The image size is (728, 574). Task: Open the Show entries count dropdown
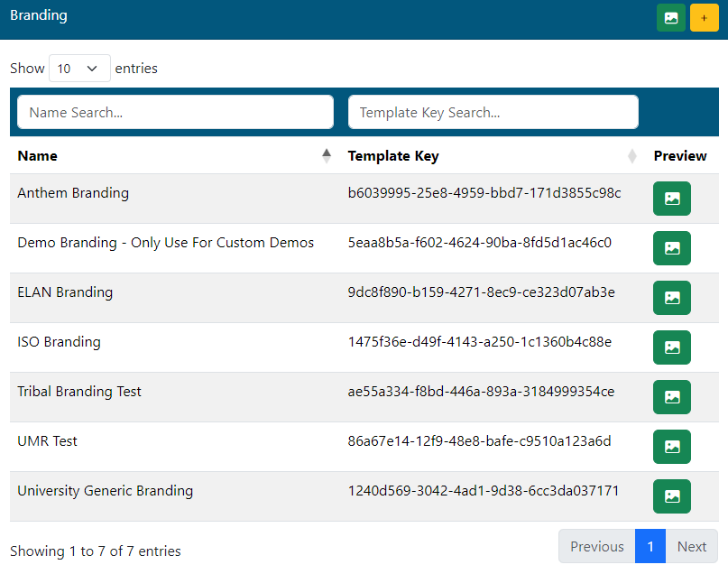[x=79, y=69]
